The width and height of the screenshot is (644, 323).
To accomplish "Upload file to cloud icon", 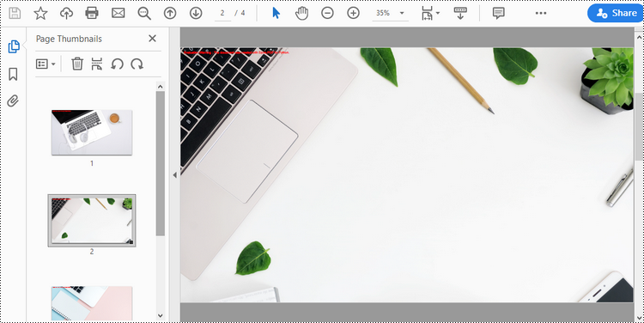I will click(x=66, y=13).
